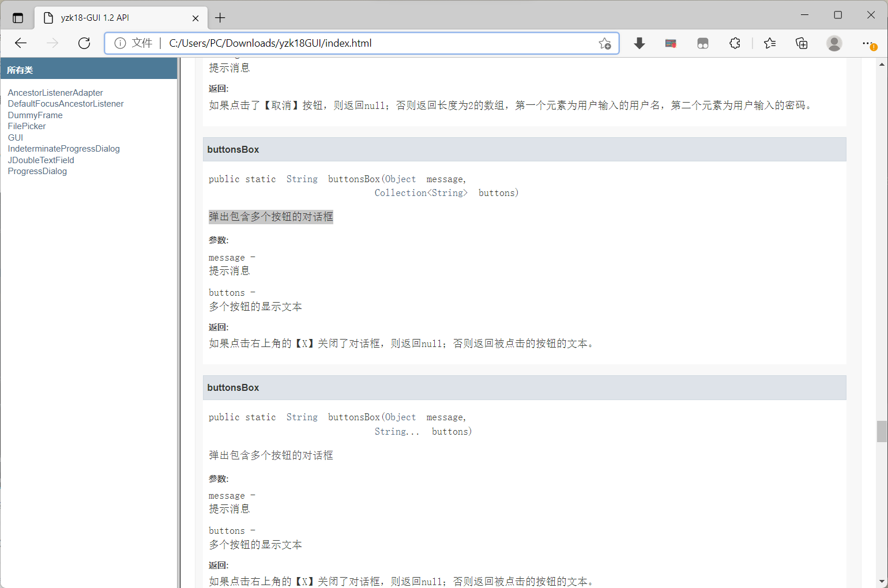Open the GUI class documentation
The image size is (888, 588).
click(x=15, y=137)
